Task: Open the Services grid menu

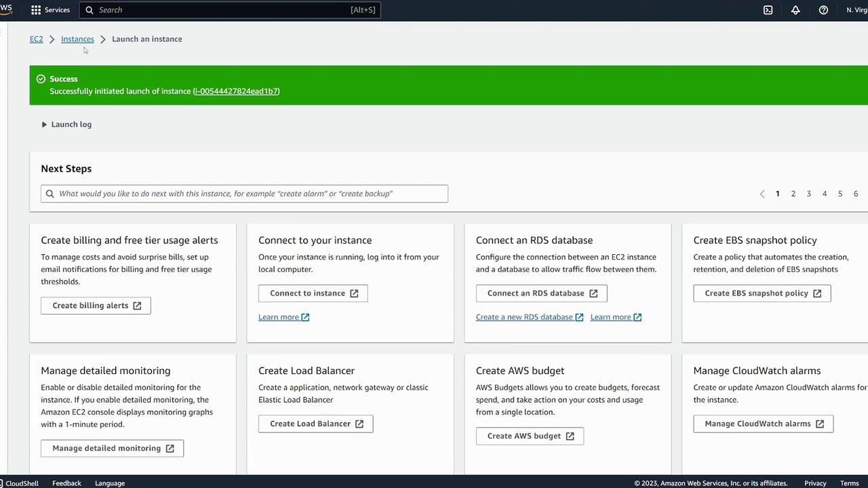Action: (x=36, y=10)
